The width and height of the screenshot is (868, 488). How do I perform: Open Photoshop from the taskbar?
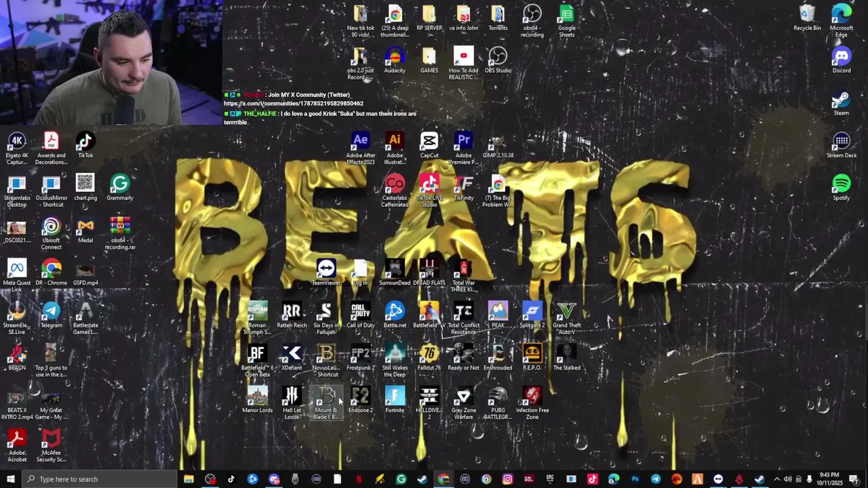coord(635,479)
